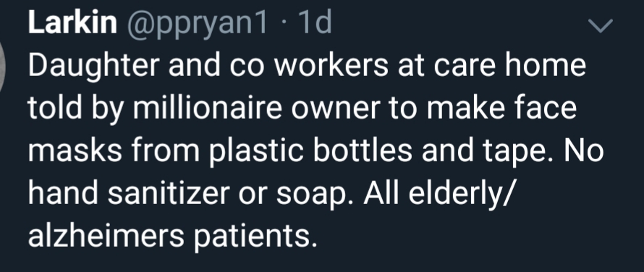Open the @ppryan1 handle profile
Image resolution: width=644 pixels, height=272 pixels.
pyautogui.click(x=197, y=24)
